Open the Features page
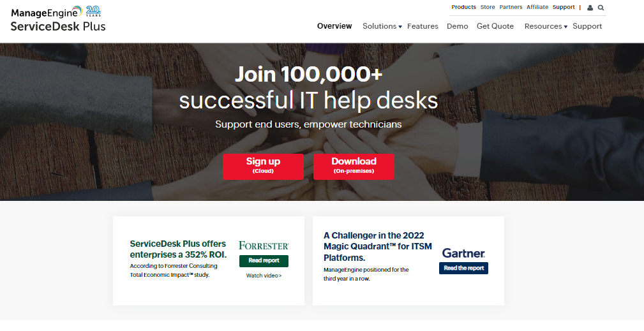Screen dimensions: 644x331 pos(423,26)
